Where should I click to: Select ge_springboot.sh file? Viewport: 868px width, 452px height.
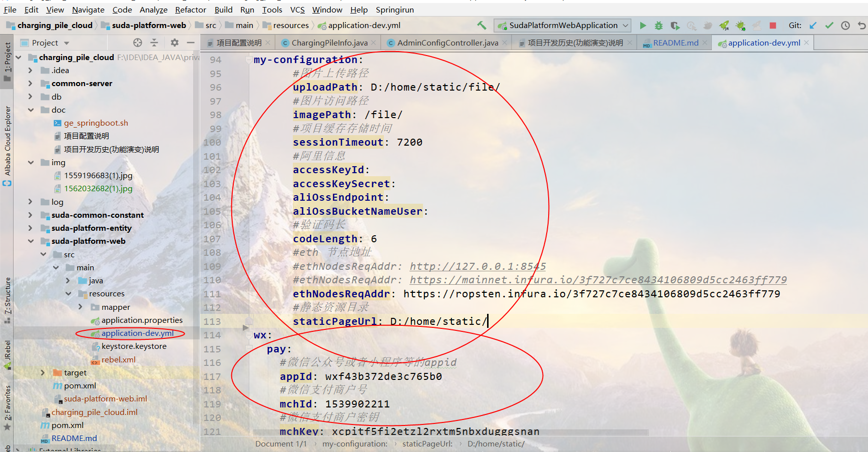click(96, 123)
